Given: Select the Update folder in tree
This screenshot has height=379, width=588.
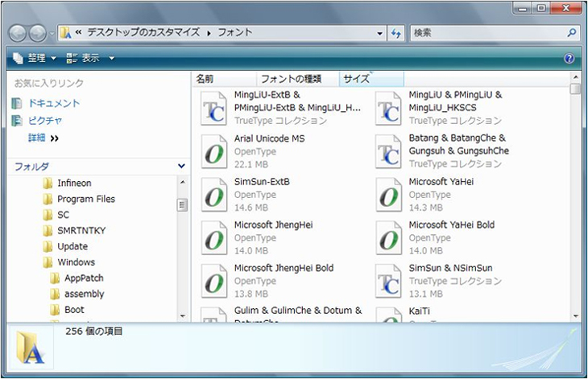Looking at the screenshot, I should [x=72, y=246].
